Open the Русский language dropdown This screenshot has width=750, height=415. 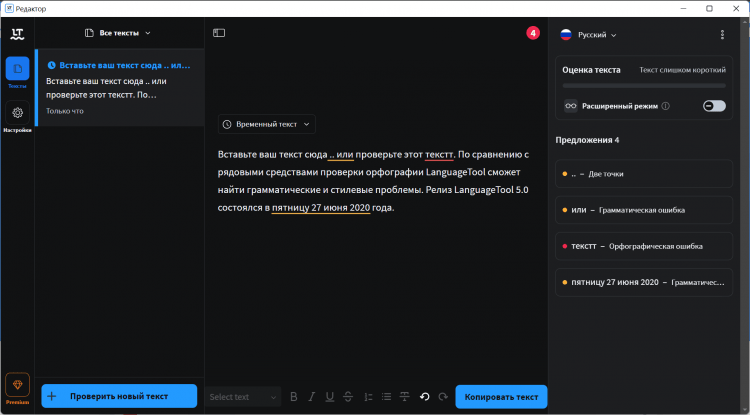tap(588, 35)
